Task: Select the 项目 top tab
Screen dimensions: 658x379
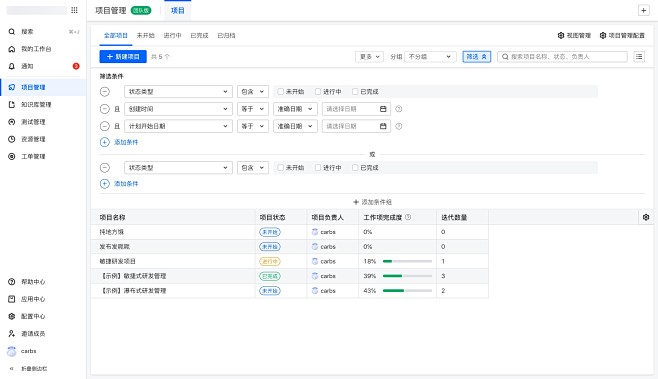Action: coord(178,10)
